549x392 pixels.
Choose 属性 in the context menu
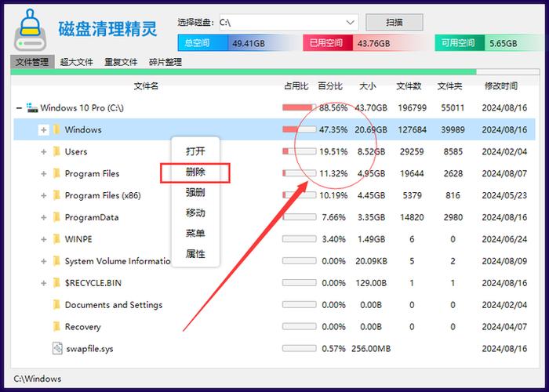[x=195, y=254]
